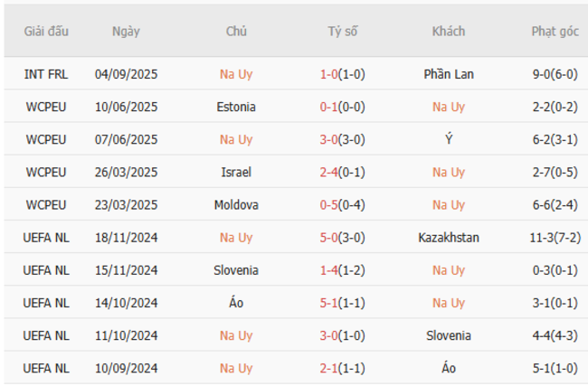Click the Ngày column header
The width and height of the screenshot is (588, 386).
(x=126, y=31)
